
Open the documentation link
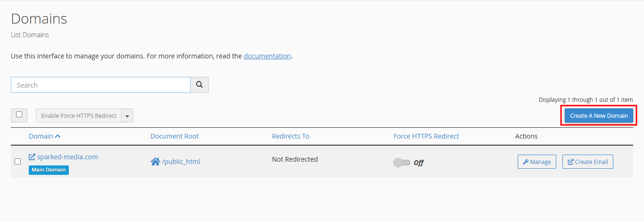[x=267, y=56]
